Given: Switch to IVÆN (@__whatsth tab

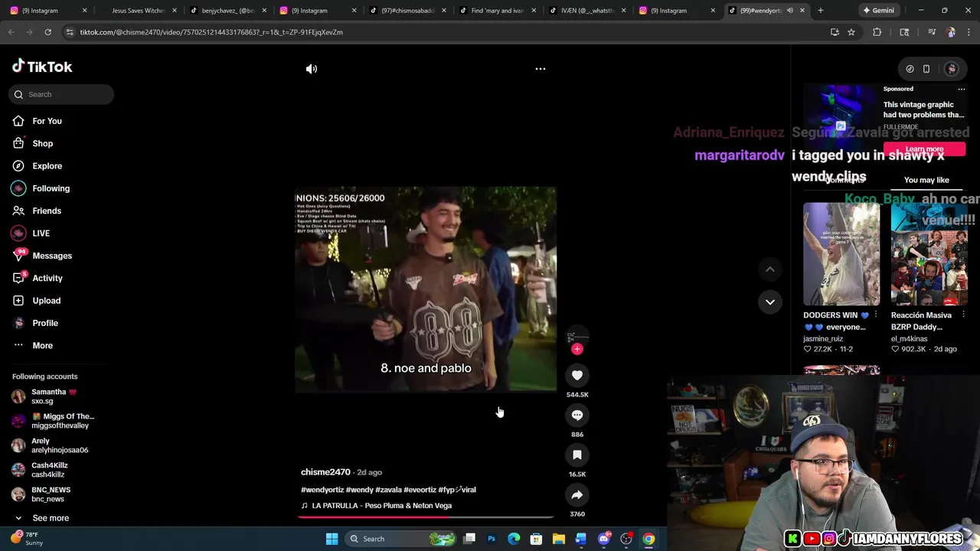Looking at the screenshot, I should [586, 11].
